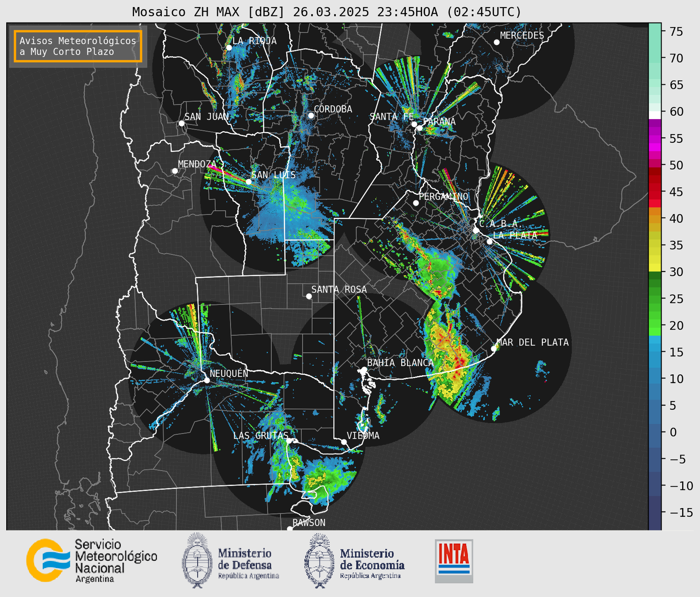Click the Bahía Blanca marker dot
This screenshot has height=597, width=700.
tap(364, 369)
